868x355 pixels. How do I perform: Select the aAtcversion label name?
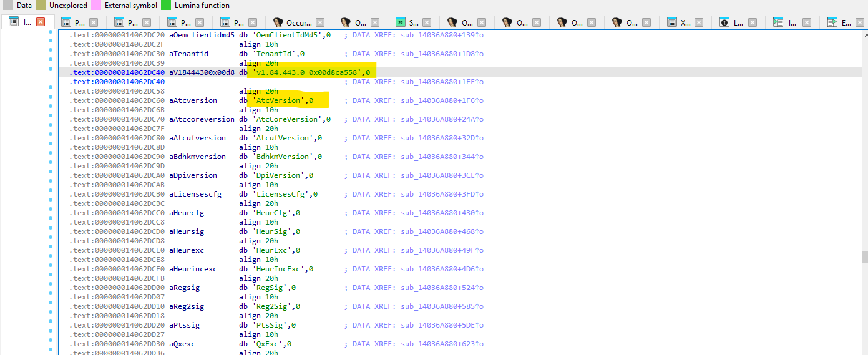(x=193, y=100)
